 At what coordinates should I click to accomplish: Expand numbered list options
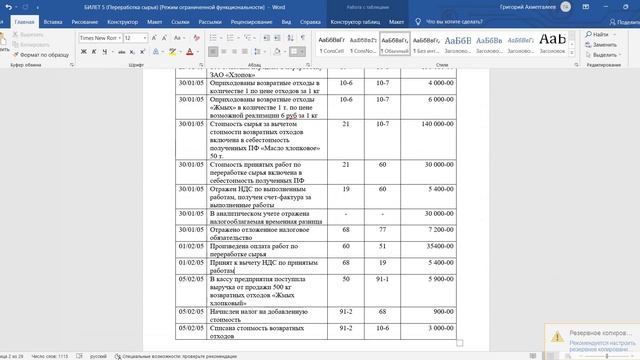point(238,38)
